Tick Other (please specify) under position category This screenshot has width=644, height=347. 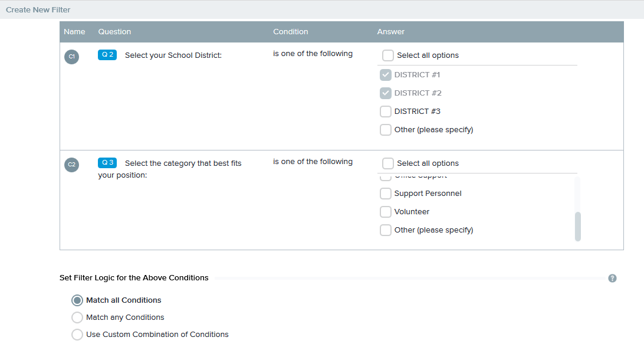(x=386, y=230)
